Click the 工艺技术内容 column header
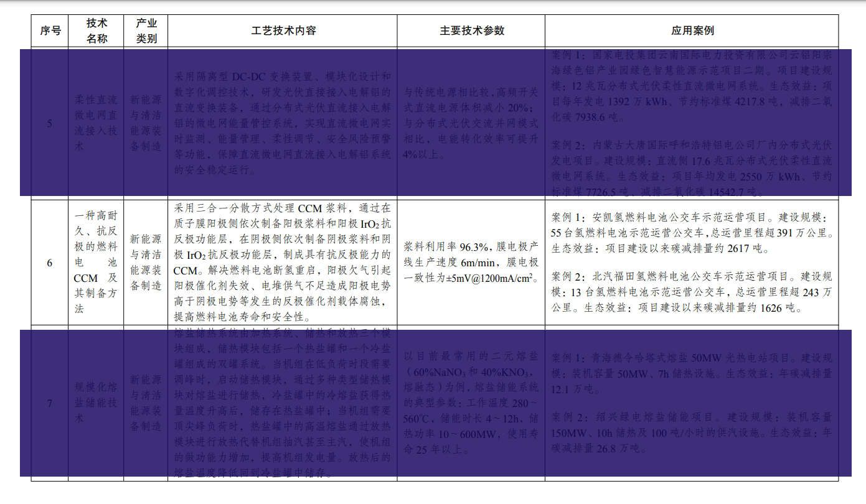 283,30
